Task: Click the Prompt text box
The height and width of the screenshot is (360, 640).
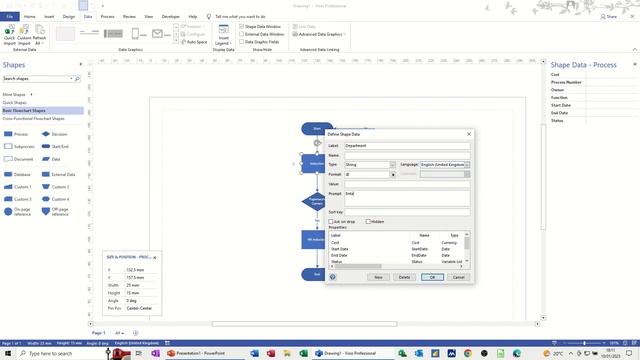Action: point(407,198)
